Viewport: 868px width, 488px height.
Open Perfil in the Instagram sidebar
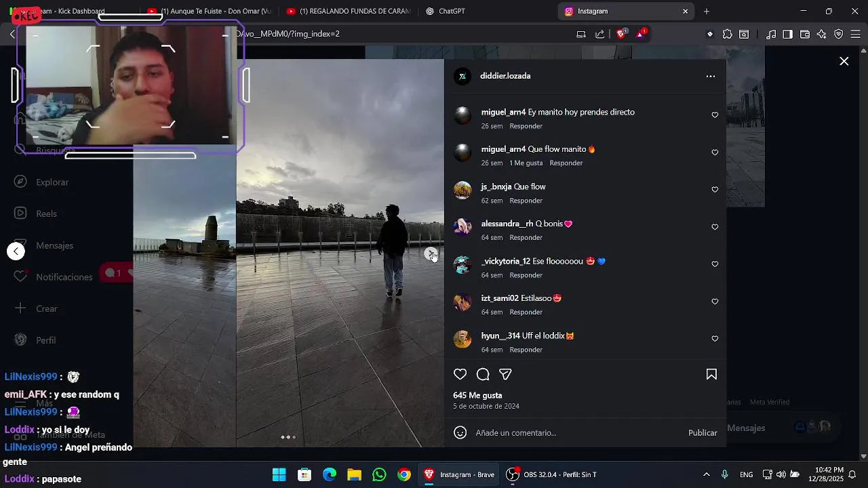37,340
